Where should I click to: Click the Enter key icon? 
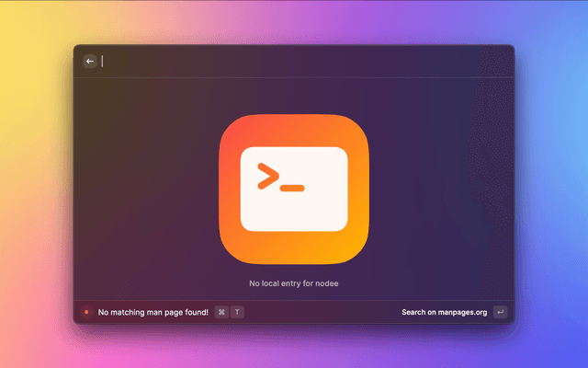click(x=500, y=312)
